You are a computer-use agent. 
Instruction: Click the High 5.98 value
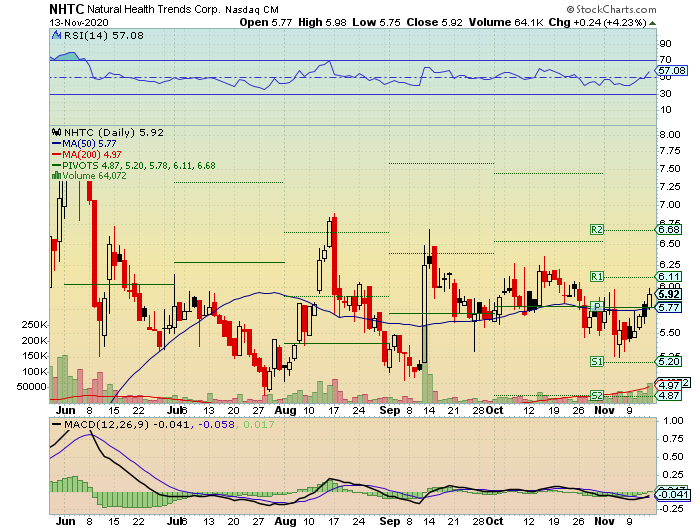point(322,22)
